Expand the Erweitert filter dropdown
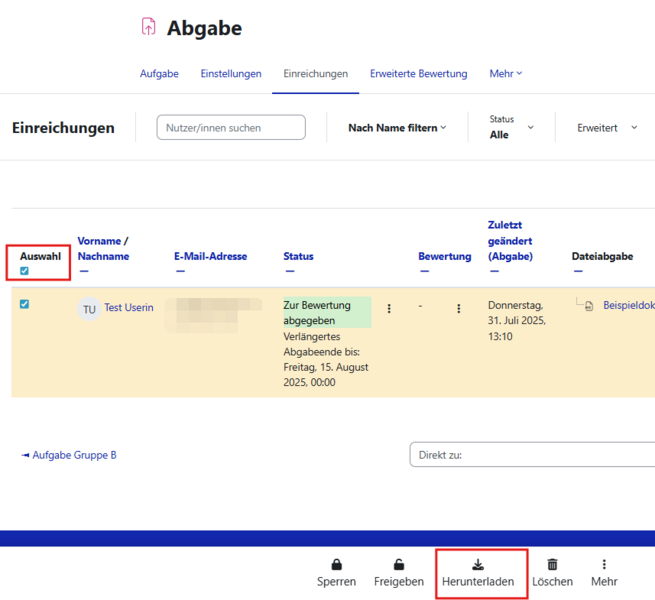Image resolution: width=655 pixels, height=600 pixels. [x=607, y=128]
